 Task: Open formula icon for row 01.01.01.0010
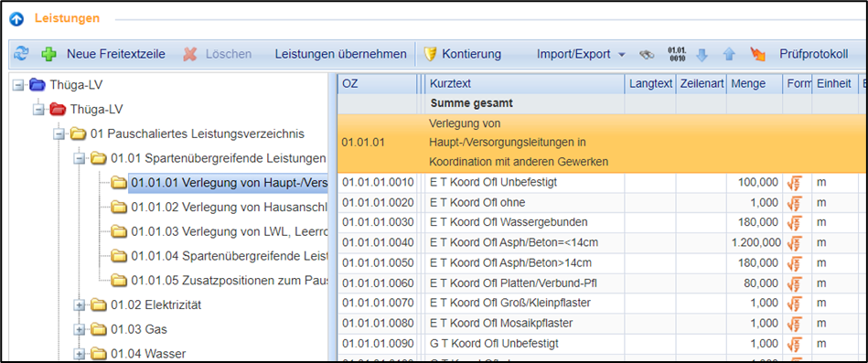[794, 183]
